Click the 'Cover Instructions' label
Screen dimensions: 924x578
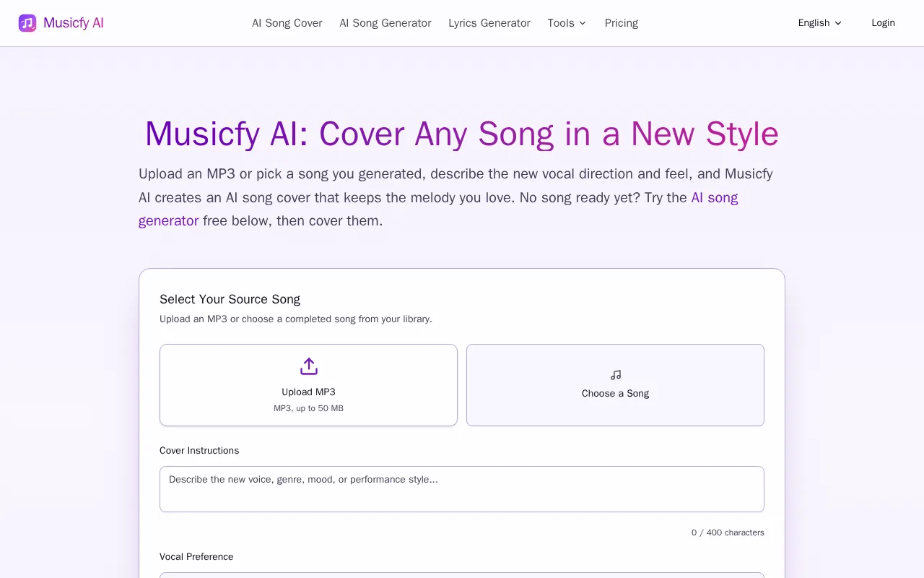199,450
